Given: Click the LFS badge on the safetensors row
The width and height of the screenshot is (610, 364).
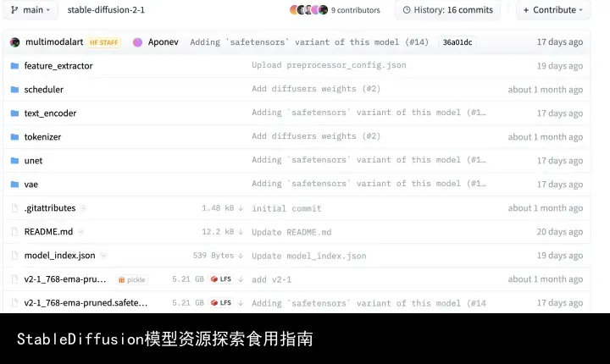Looking at the screenshot, I should coord(221,303).
